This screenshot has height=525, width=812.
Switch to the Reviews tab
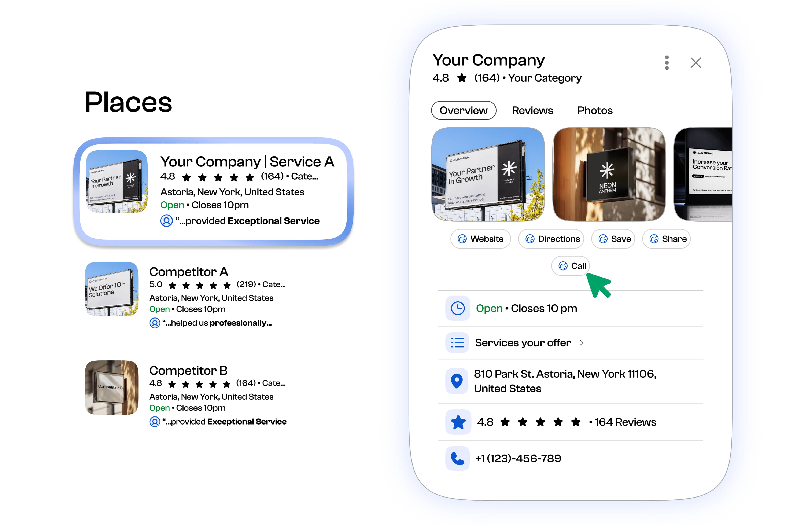click(532, 110)
